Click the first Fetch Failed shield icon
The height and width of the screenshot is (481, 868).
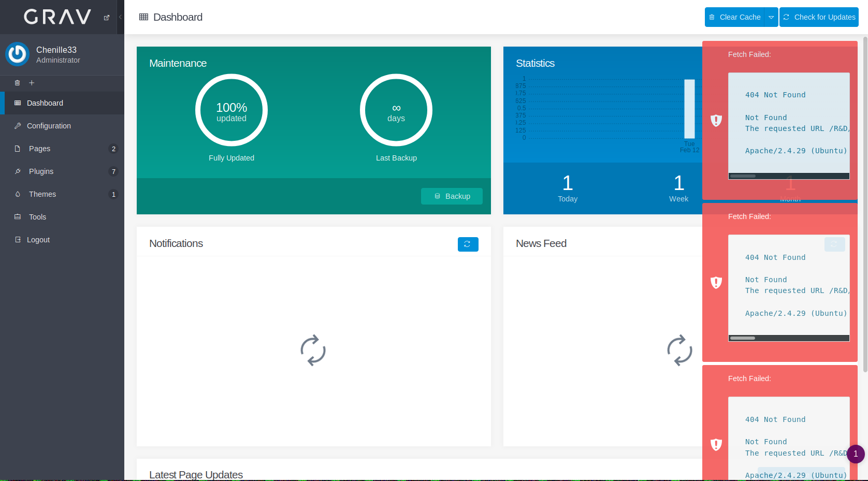pos(716,121)
